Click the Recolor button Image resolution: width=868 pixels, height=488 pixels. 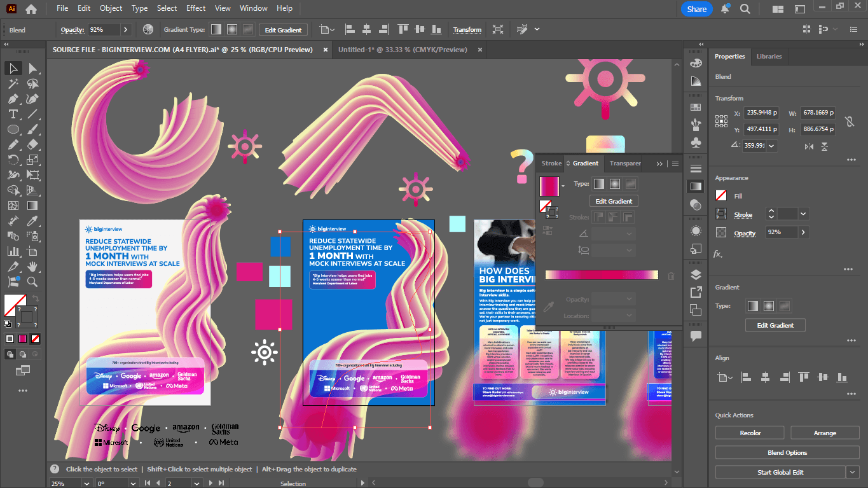tap(750, 433)
